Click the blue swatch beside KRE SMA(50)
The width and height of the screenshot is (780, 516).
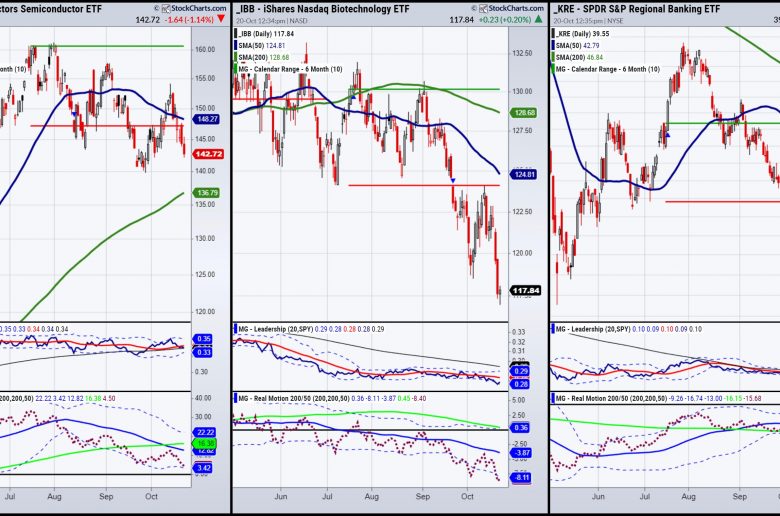point(553,45)
